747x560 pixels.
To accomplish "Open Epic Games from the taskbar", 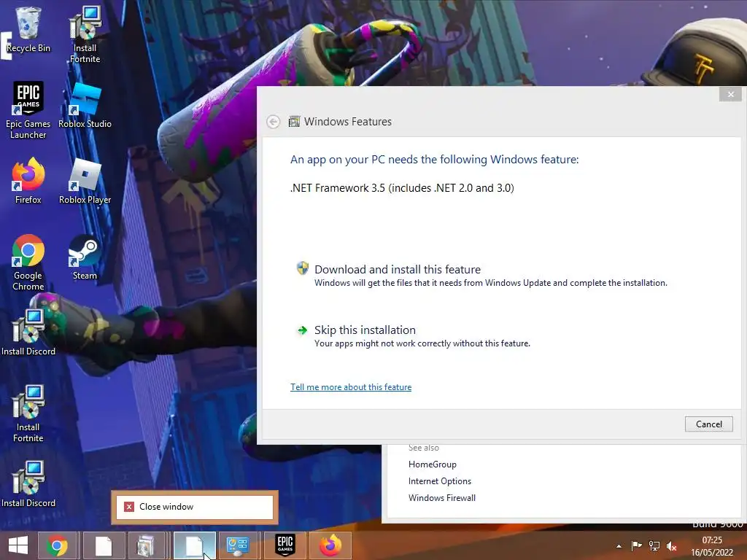I will (285, 545).
